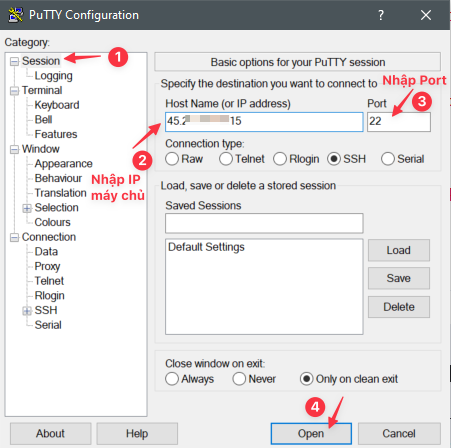Open the Appearance category
This screenshot has width=451, height=448.
64,164
